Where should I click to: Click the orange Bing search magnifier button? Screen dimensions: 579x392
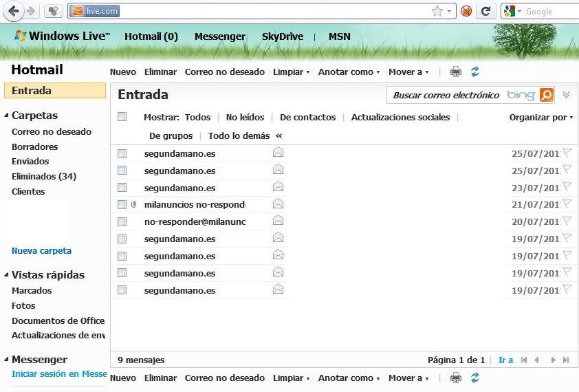(547, 95)
